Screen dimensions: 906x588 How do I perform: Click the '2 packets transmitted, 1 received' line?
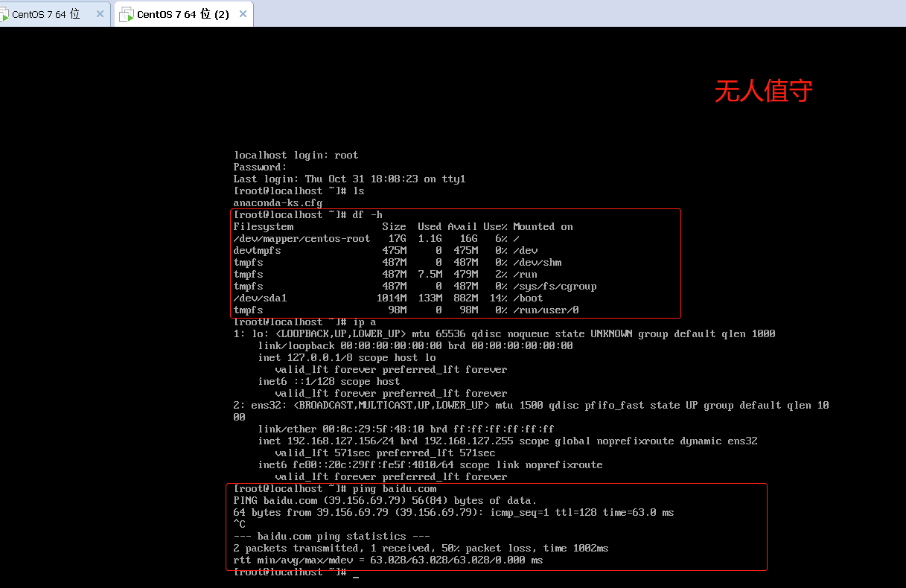(x=421, y=548)
